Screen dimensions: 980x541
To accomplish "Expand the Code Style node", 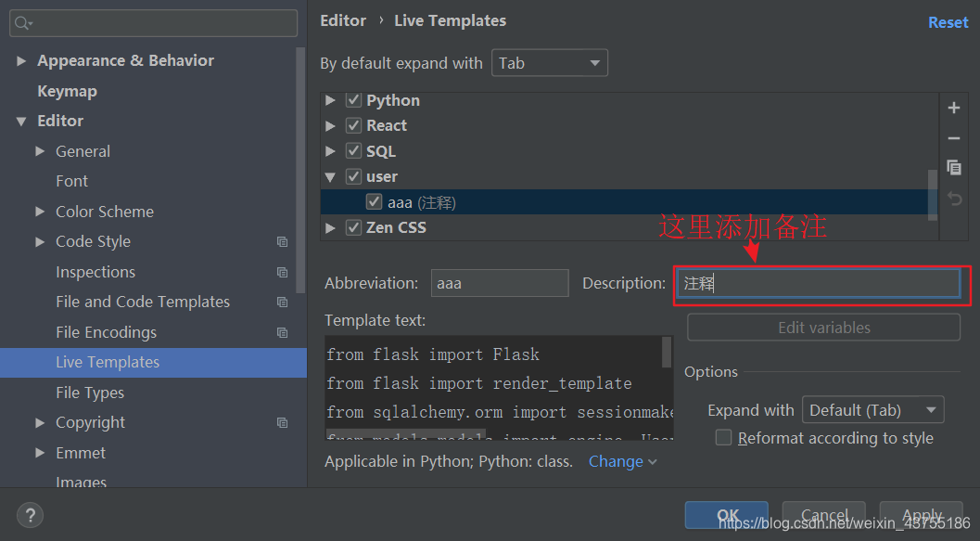I will click(40, 241).
